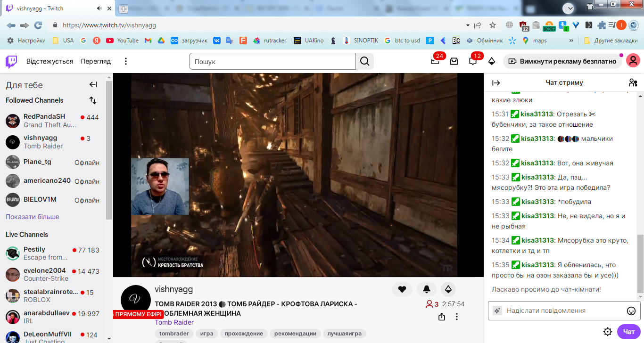Click the Bits icon under the video

[x=448, y=289]
